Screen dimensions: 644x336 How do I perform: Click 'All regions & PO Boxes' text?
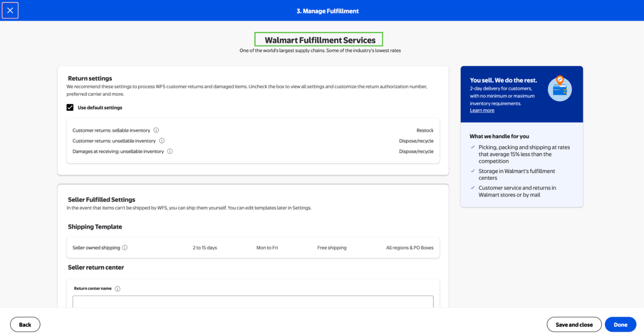[x=410, y=248]
